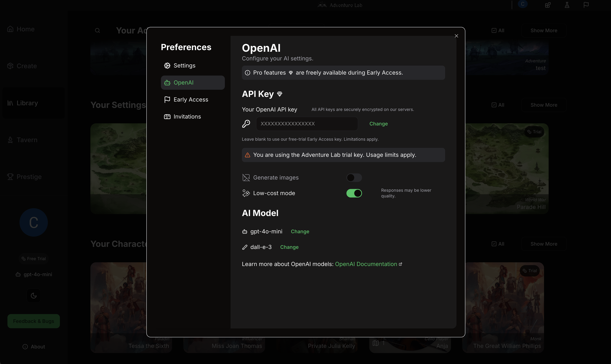Open the test adventure card
This screenshot has width=611, height=364.
[x=507, y=58]
